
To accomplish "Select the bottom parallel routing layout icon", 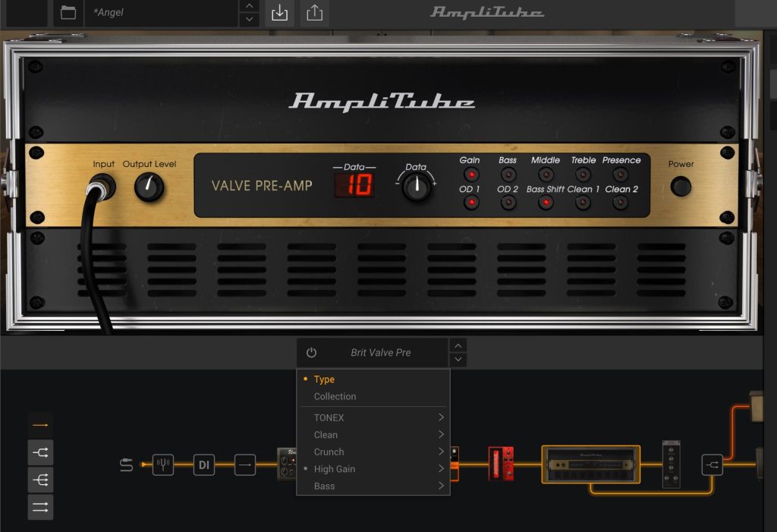I will click(40, 506).
